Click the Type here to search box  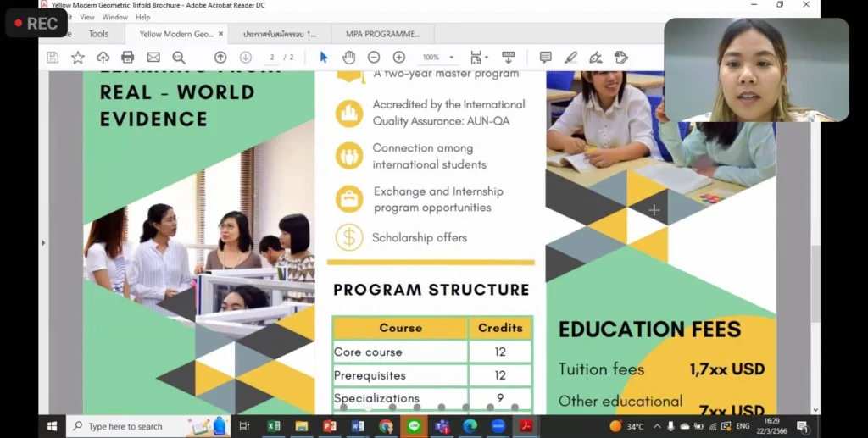click(148, 426)
